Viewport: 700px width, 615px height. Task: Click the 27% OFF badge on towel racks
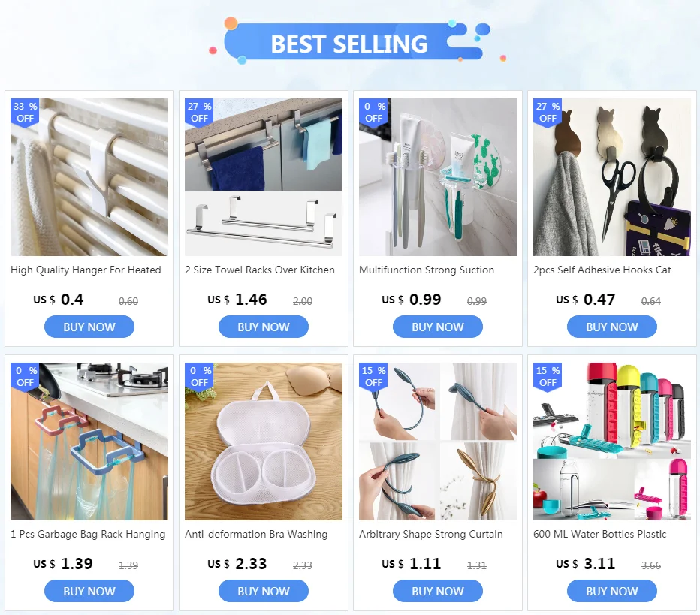coord(199,113)
